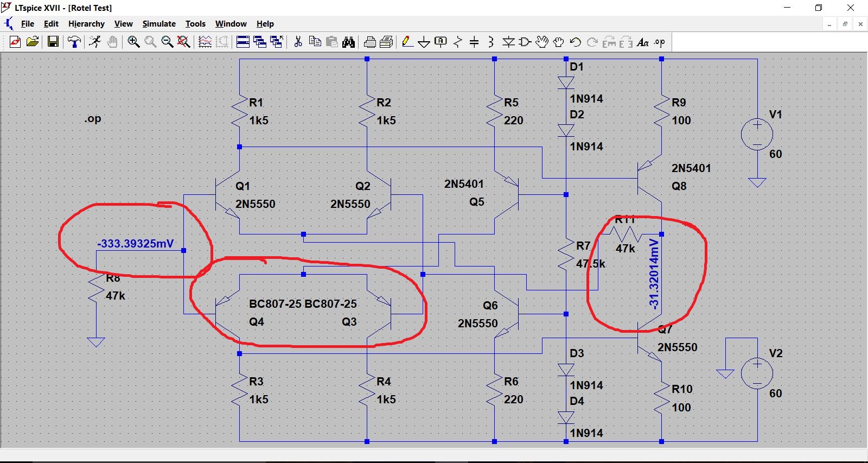The image size is (868, 463).
Task: Click the V1 voltage source symbol
Action: (757, 133)
